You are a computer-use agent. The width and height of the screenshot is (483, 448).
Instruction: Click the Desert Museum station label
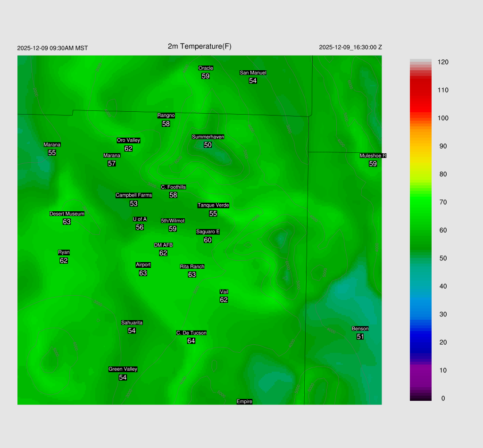click(67, 214)
